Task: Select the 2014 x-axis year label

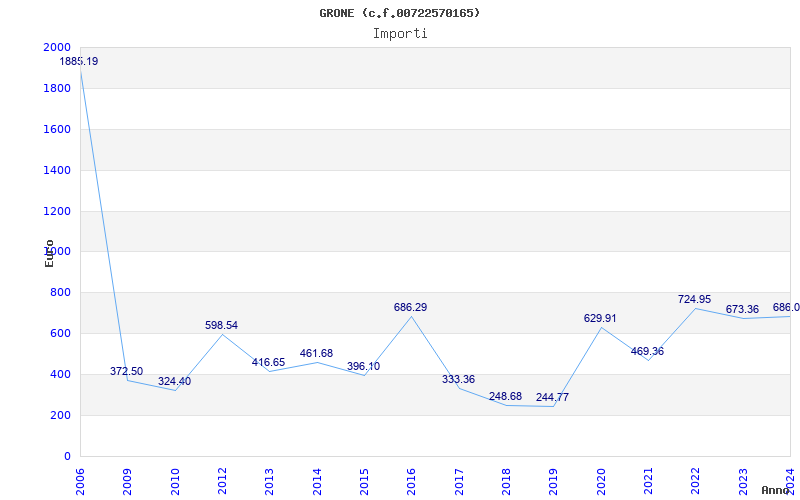Action: coord(317,483)
